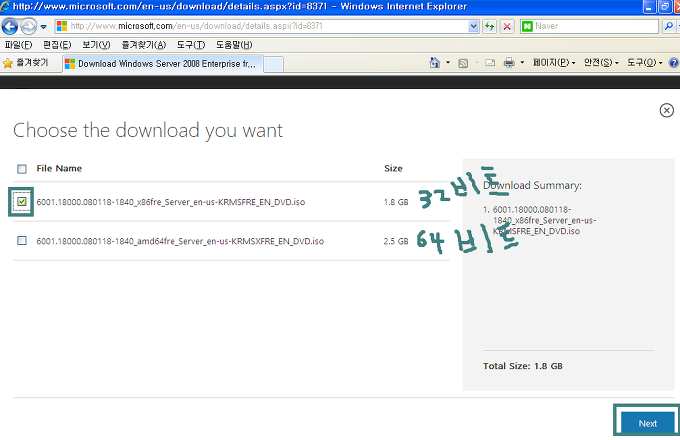Click the File Name column header
The image size is (680, 440).
(59, 168)
